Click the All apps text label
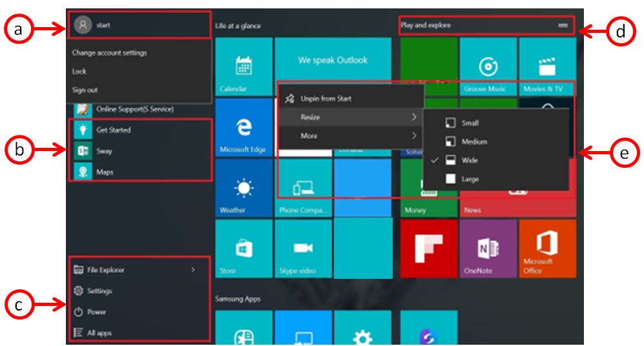Screen dimensions: 644x346 [99, 333]
